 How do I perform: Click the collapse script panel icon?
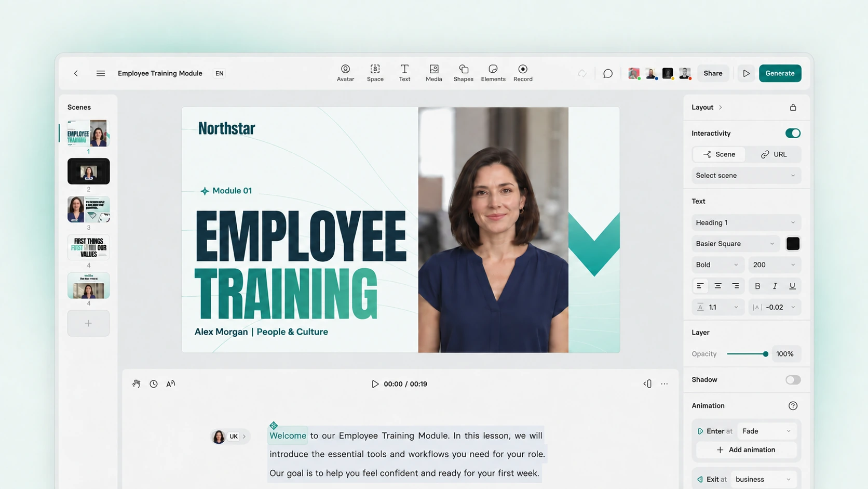(647, 384)
